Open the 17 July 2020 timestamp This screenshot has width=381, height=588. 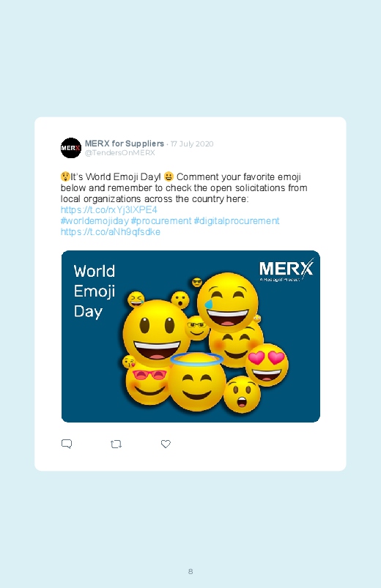coord(192,144)
